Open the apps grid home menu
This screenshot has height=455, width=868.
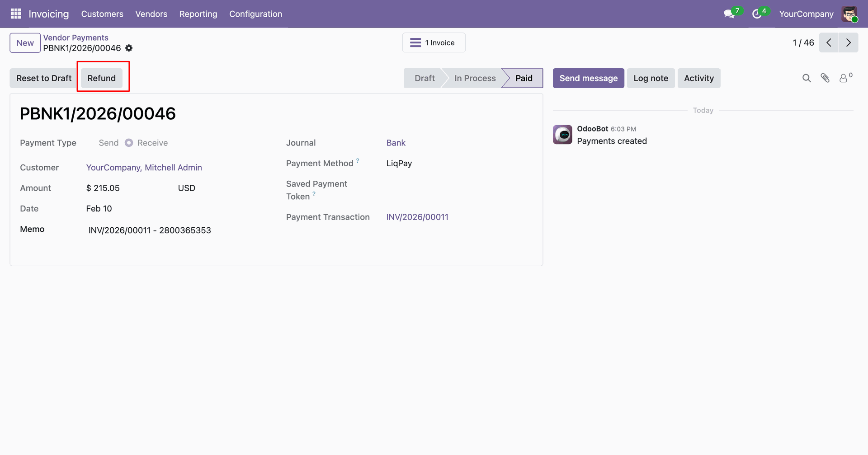pyautogui.click(x=16, y=14)
